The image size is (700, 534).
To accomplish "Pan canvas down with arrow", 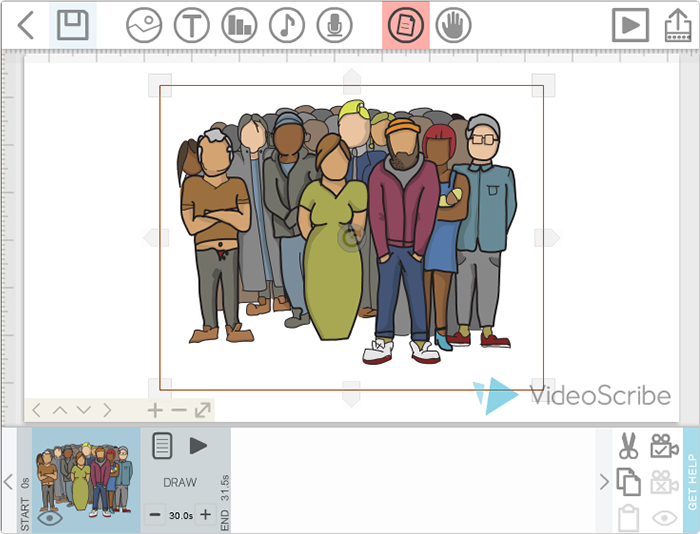I will click(83, 410).
